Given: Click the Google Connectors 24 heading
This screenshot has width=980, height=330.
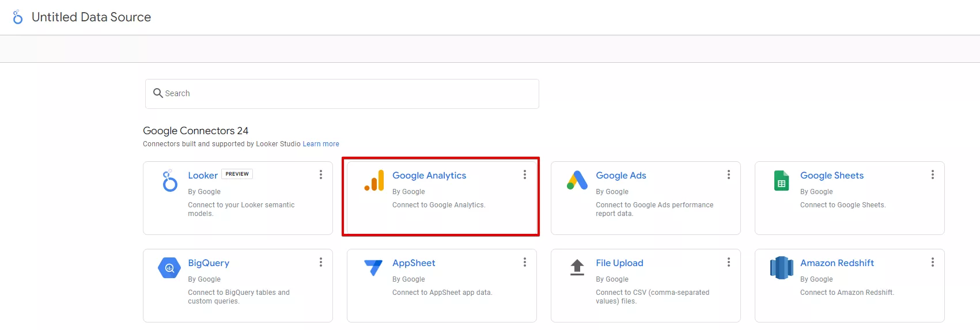Looking at the screenshot, I should click(x=196, y=131).
